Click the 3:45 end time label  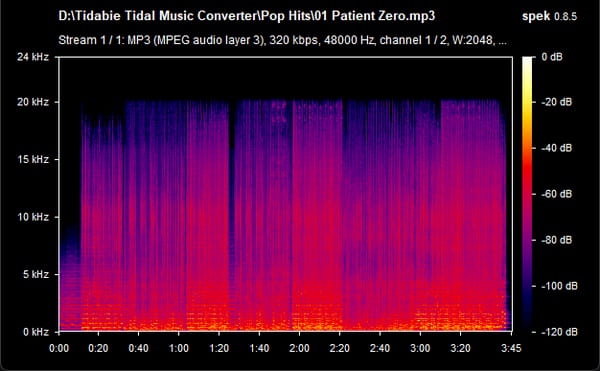pyautogui.click(x=511, y=348)
